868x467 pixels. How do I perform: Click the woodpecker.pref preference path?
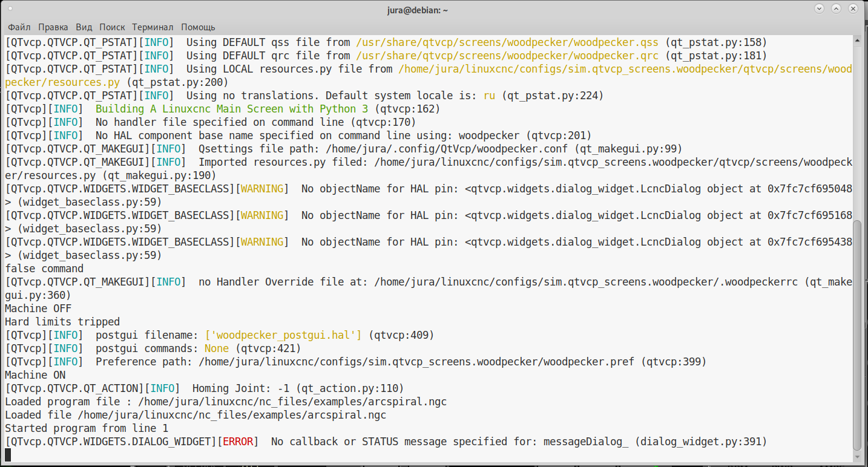point(416,362)
